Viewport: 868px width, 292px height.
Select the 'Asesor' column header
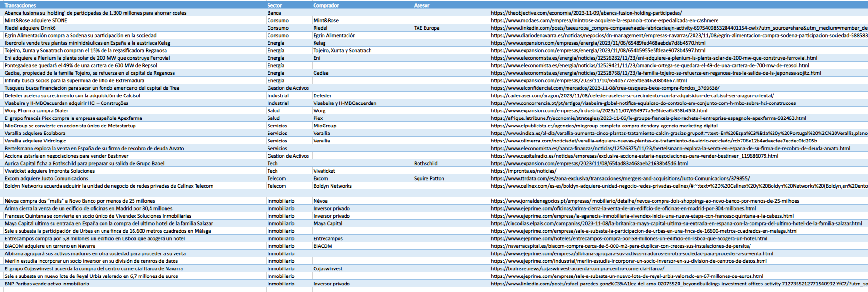[x=421, y=5]
